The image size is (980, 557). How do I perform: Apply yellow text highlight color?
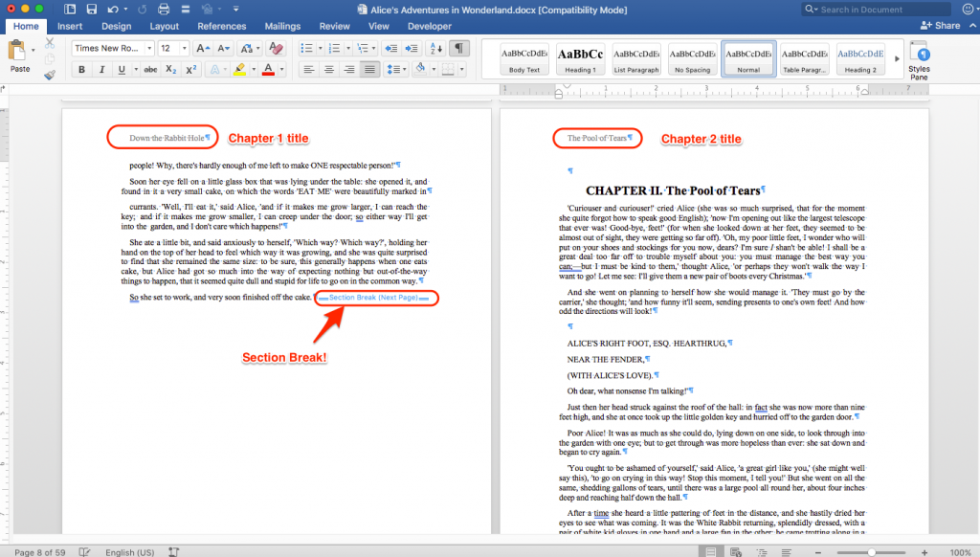[x=239, y=70]
